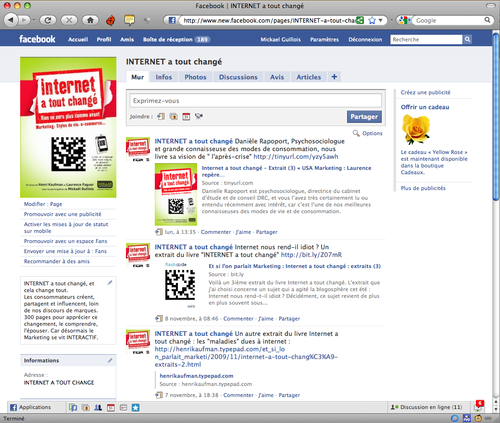The image size is (500, 423).
Task: Open the browser home page button
Action: [90, 20]
